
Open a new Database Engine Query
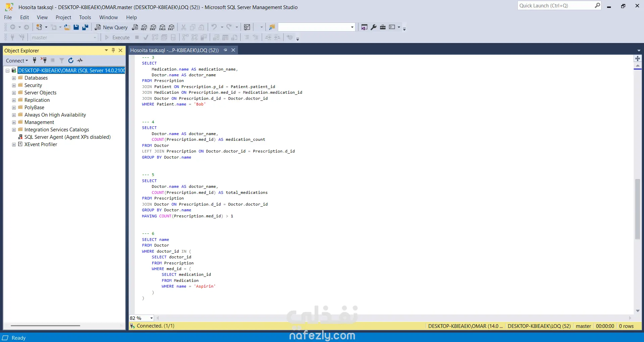pos(135,27)
